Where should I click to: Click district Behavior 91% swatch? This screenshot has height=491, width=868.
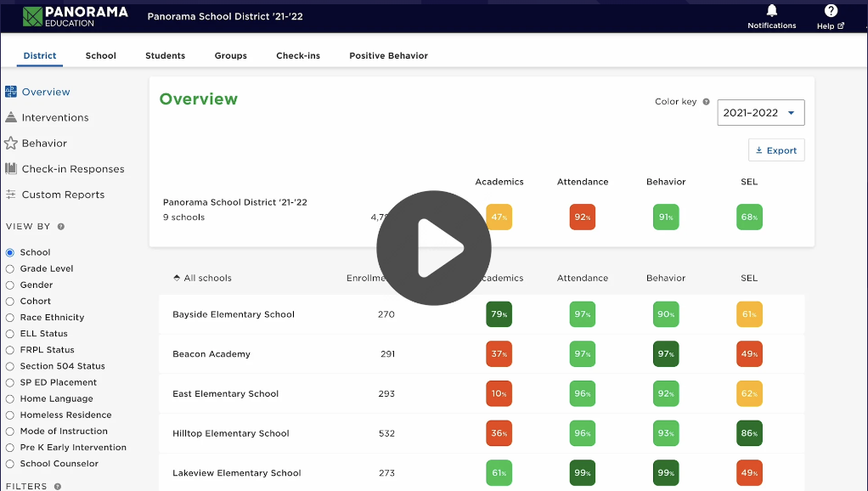coord(666,217)
